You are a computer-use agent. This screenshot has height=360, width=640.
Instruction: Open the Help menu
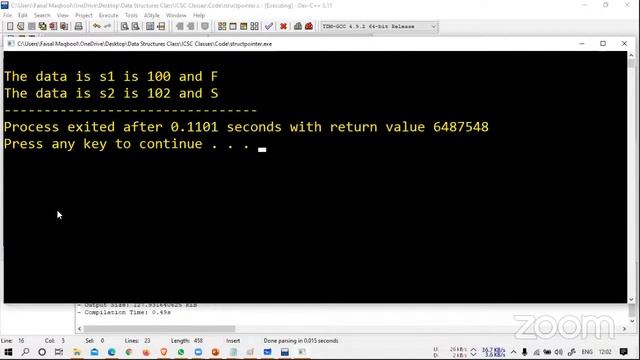(x=199, y=15)
